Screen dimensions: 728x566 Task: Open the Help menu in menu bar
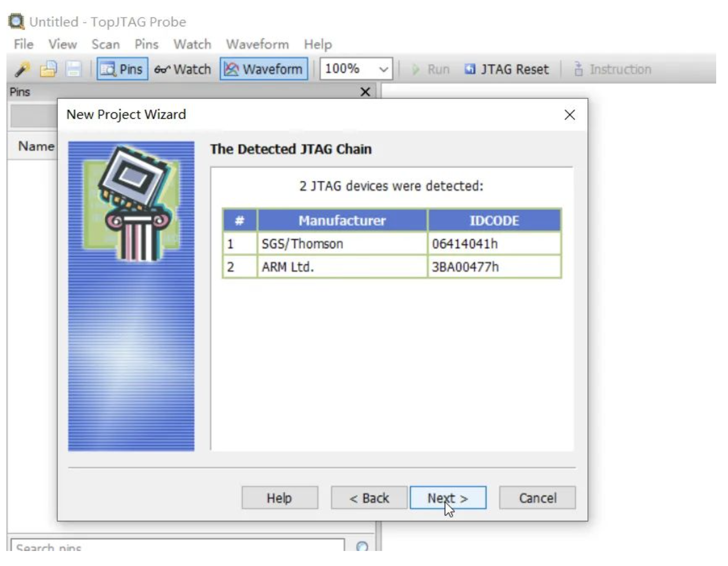[318, 44]
